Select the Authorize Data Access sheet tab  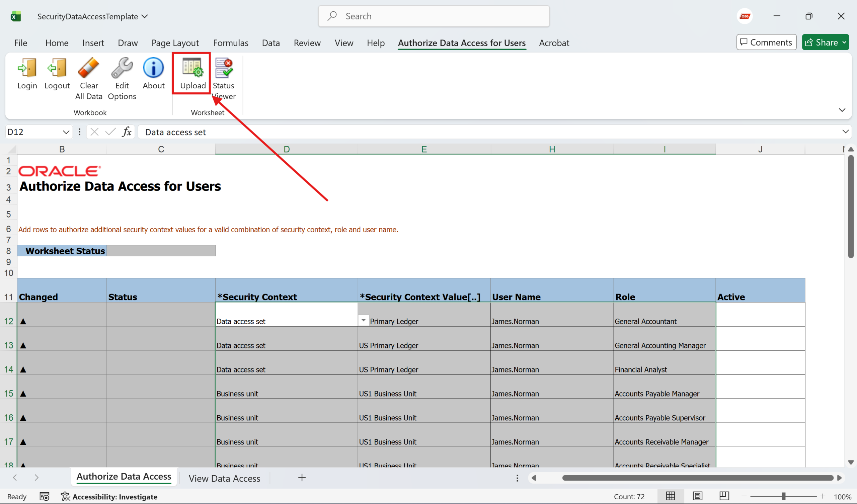click(x=124, y=477)
